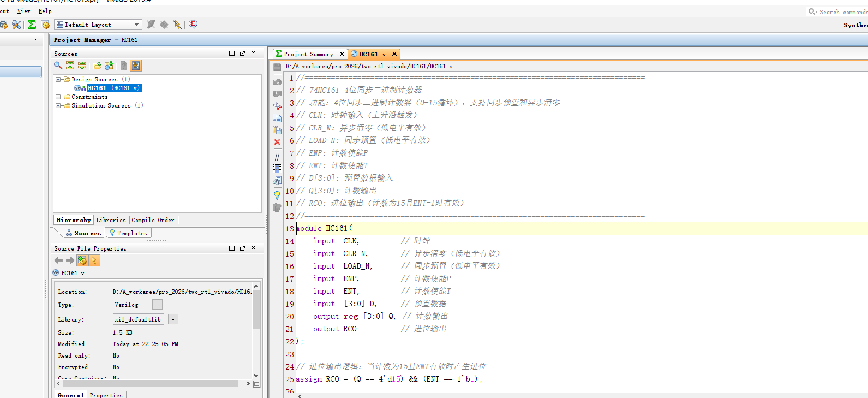Open the Help menu
Image resolution: width=868 pixels, height=398 pixels.
45,11
